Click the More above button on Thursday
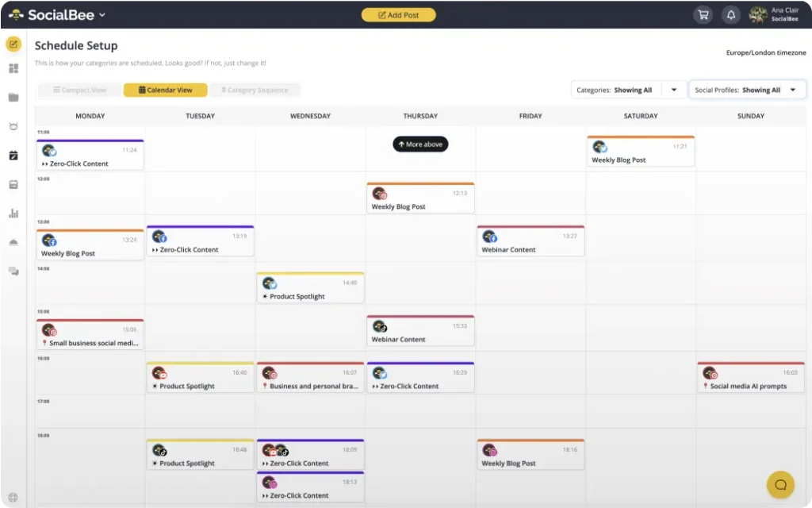The width and height of the screenshot is (812, 508). (420, 144)
